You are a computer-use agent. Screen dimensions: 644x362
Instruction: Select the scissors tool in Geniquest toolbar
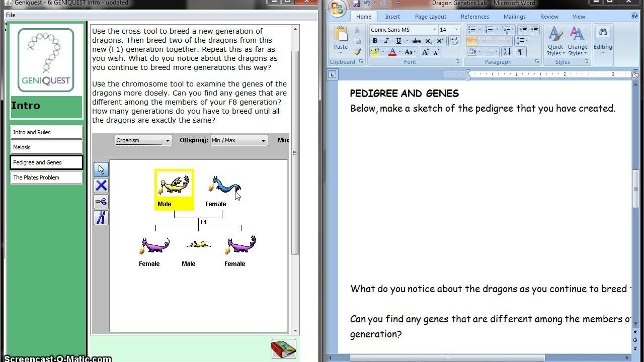pyautogui.click(x=101, y=202)
